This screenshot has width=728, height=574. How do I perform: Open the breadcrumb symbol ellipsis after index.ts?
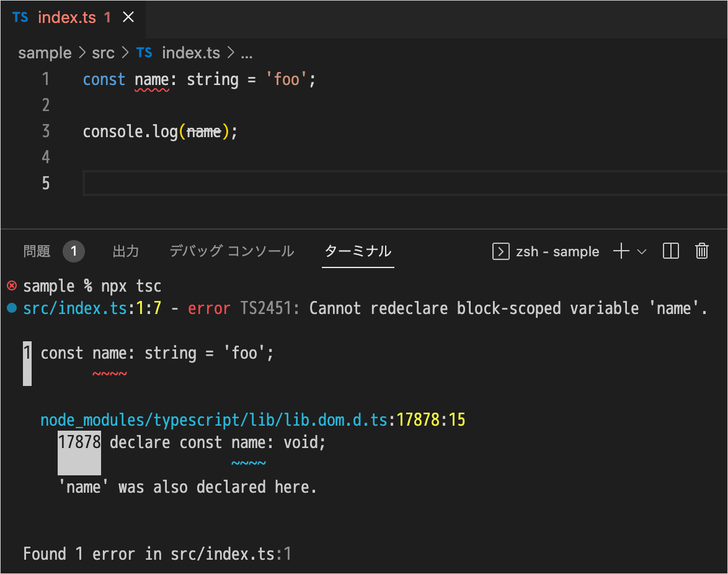246,53
